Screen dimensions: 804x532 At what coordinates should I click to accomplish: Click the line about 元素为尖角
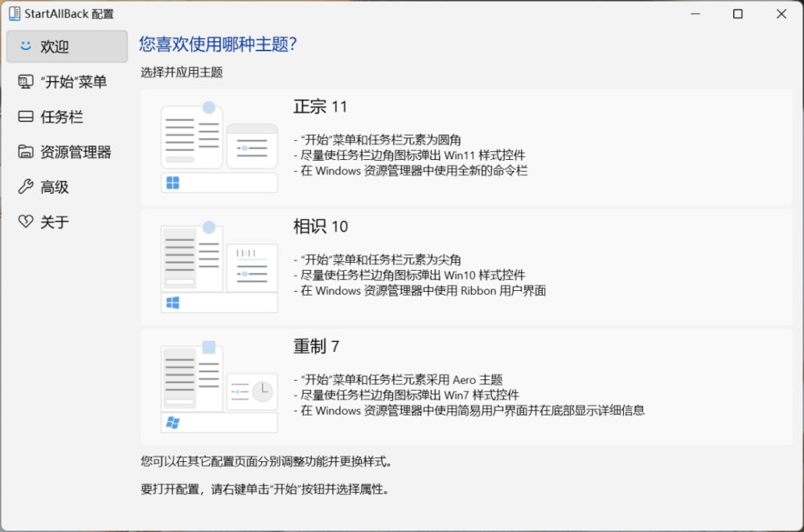point(377,260)
